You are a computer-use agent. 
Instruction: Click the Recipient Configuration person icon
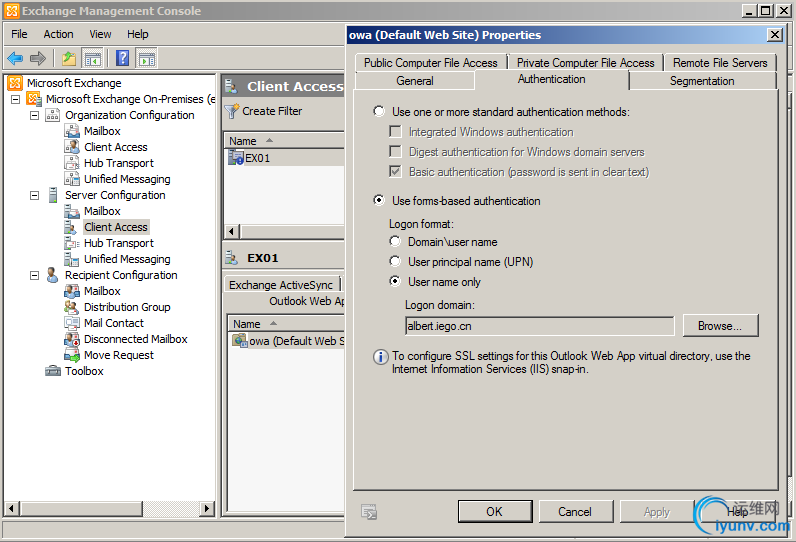click(52, 275)
